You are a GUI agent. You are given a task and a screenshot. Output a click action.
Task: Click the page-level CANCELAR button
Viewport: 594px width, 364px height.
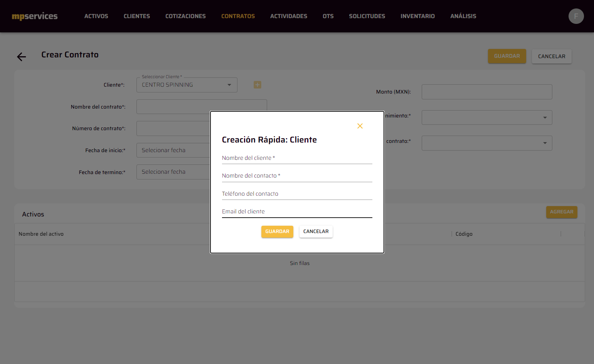point(552,56)
